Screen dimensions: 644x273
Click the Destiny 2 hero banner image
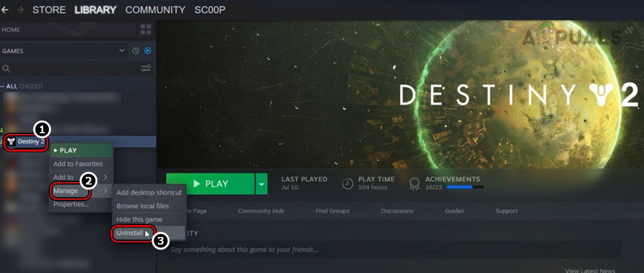[x=400, y=94]
